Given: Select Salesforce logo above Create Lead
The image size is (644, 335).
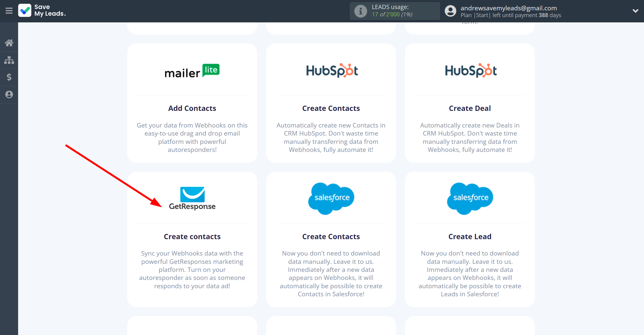Looking at the screenshot, I should 470,198.
